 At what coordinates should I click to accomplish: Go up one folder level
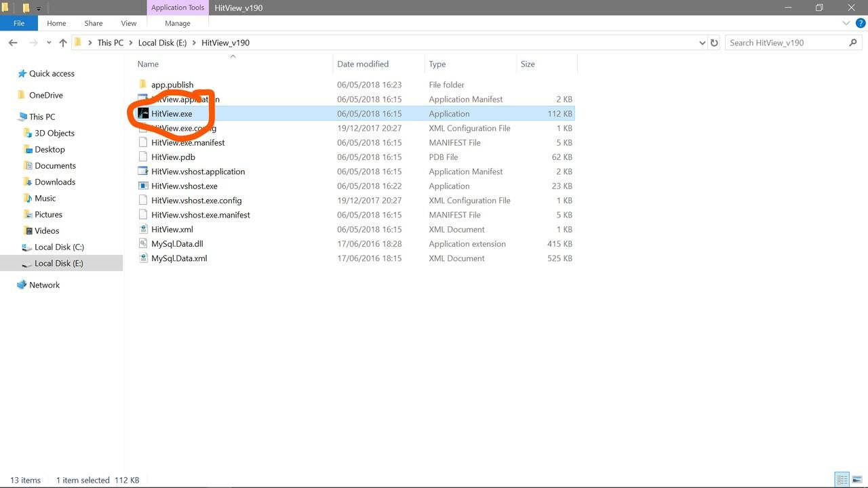click(63, 43)
